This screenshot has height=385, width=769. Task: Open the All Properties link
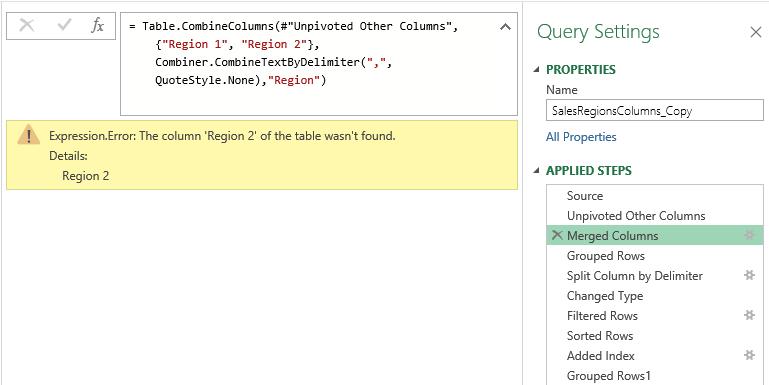[581, 137]
